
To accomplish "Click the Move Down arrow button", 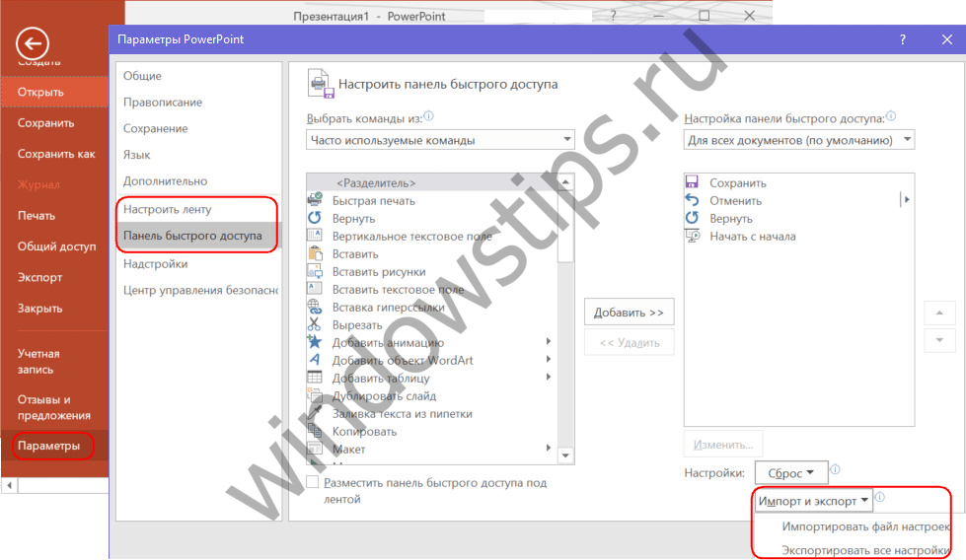I will pyautogui.click(x=939, y=340).
